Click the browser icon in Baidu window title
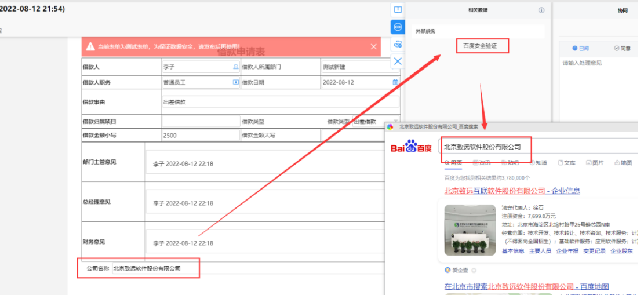 click(390, 127)
